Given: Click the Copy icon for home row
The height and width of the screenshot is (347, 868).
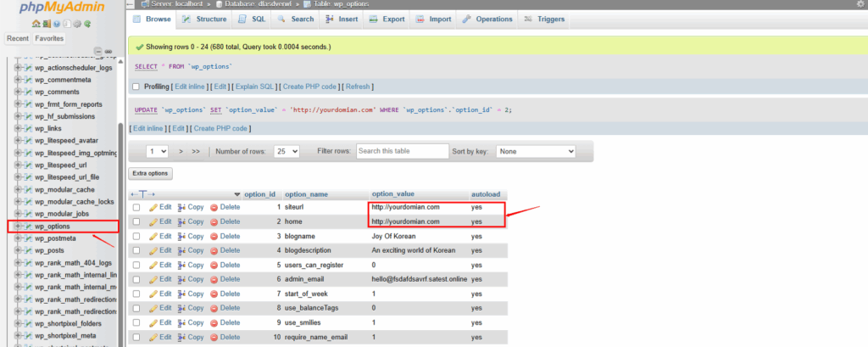Looking at the screenshot, I should click(181, 221).
